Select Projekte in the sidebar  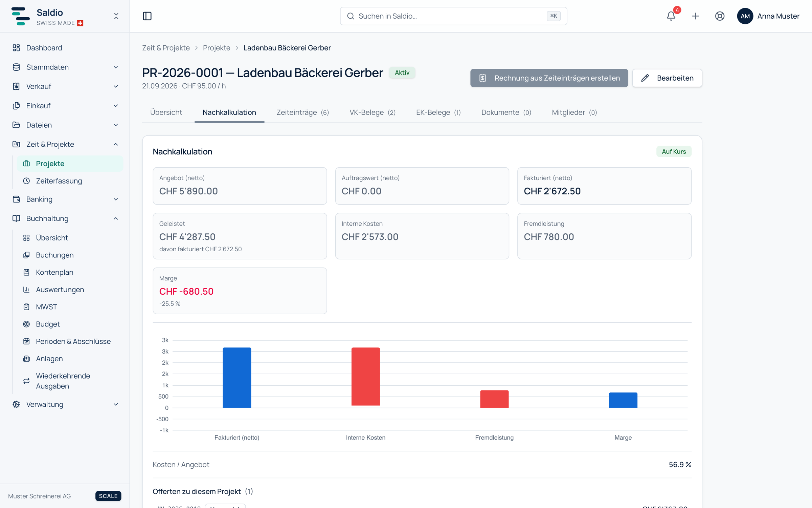click(70, 164)
